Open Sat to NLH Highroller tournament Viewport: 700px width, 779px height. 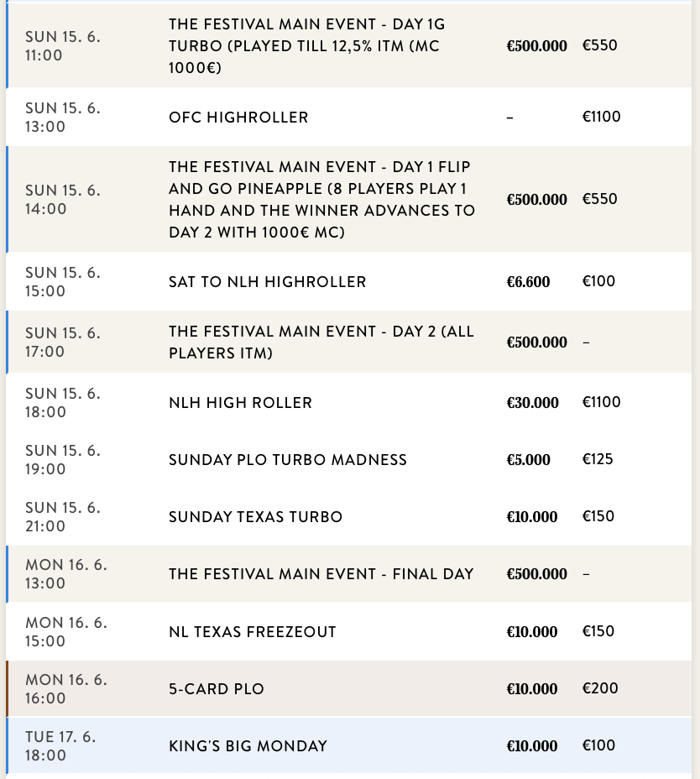tap(267, 282)
